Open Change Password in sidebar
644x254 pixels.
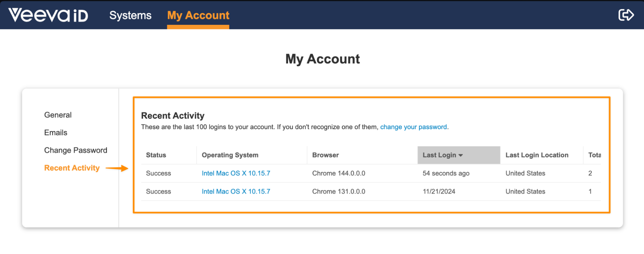(76, 150)
